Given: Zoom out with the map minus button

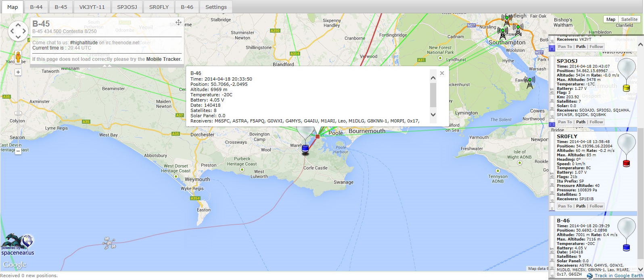Looking at the screenshot, I should [18, 151].
